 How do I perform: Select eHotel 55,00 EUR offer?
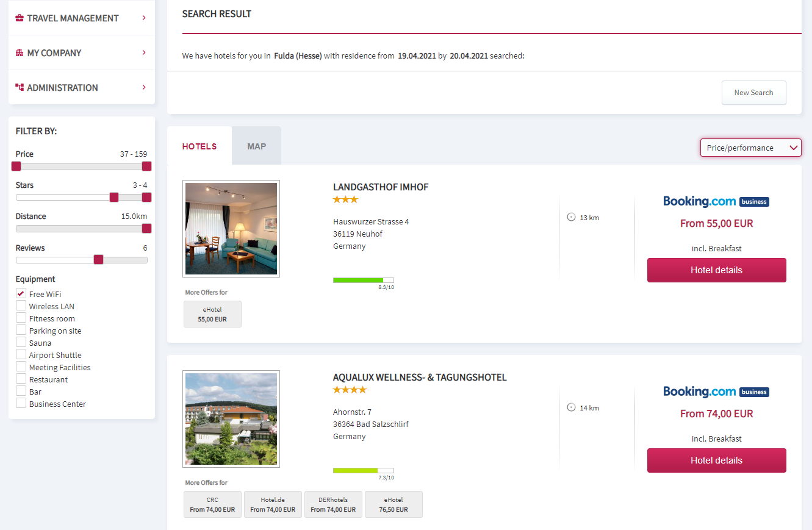212,314
